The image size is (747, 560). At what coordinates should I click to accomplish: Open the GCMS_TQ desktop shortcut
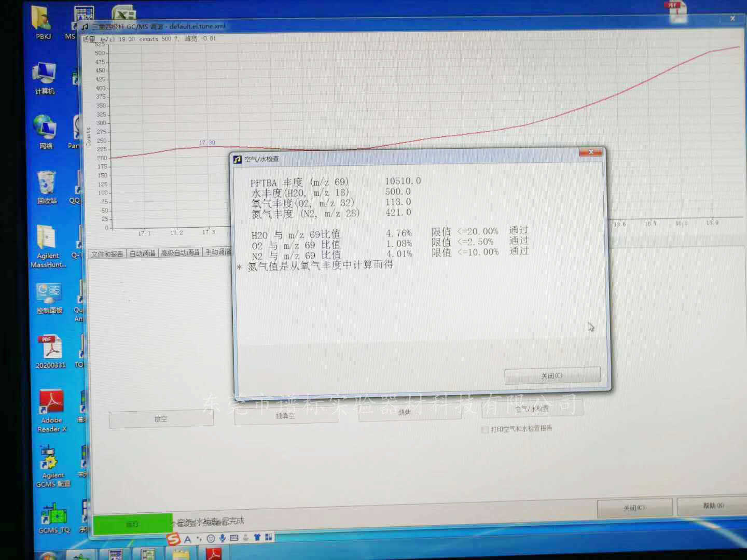pyautogui.click(x=53, y=515)
